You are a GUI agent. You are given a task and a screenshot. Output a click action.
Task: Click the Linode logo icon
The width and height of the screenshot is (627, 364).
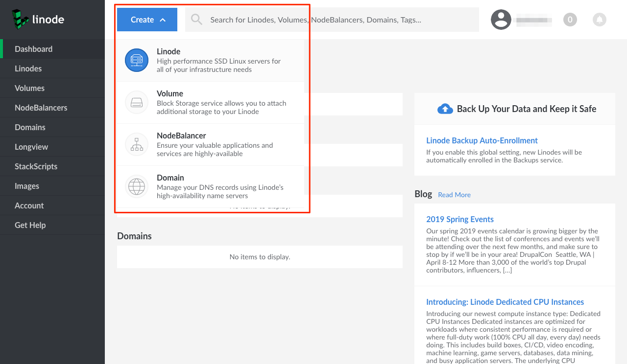(20, 20)
